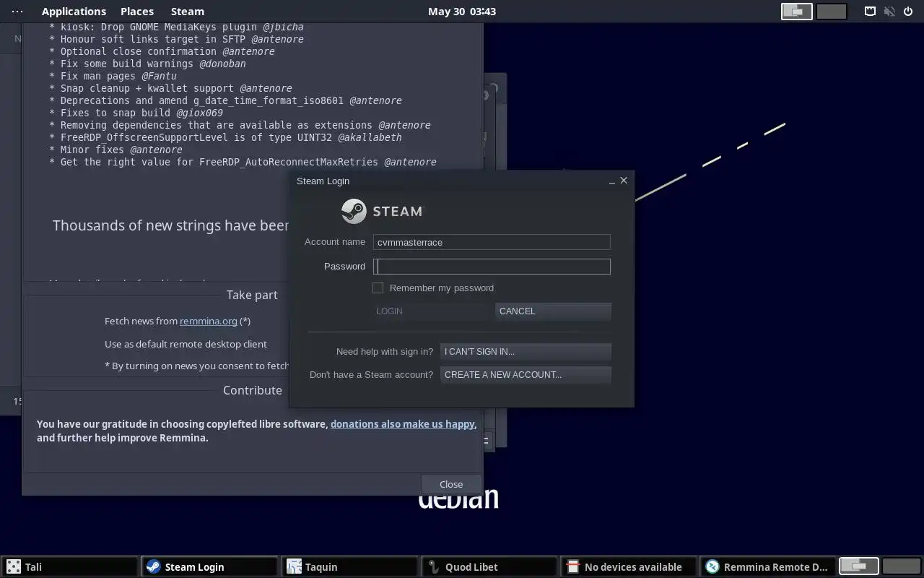Image resolution: width=924 pixels, height=578 pixels.
Task: Click 'Optional close confirmation @antenore' line
Action: click(162, 51)
